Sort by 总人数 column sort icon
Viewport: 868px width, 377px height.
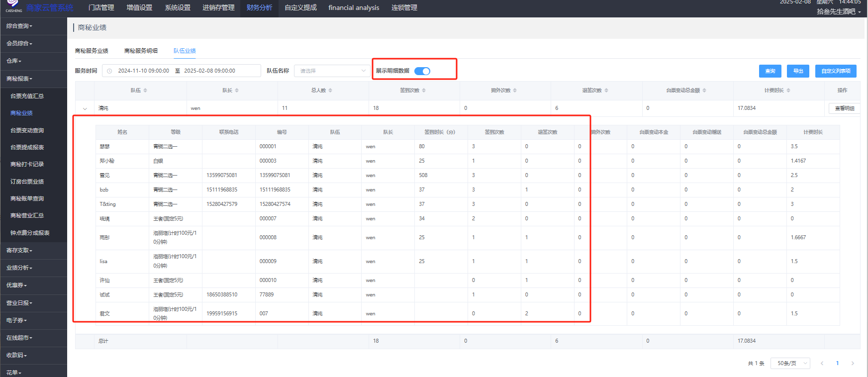(x=330, y=91)
